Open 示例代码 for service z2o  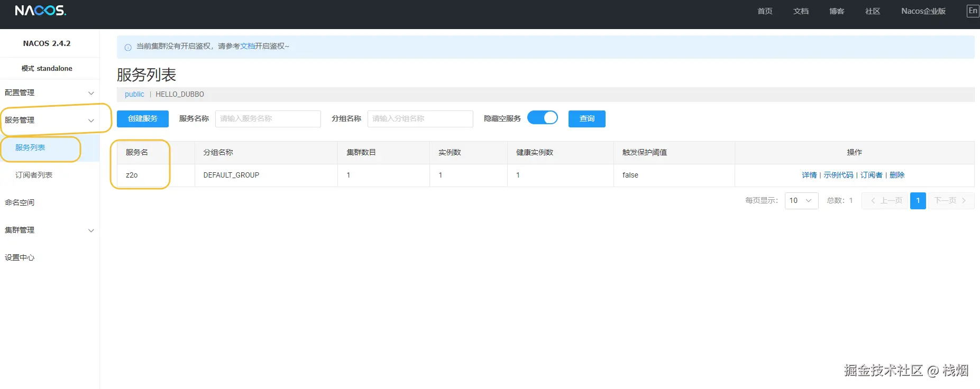tap(838, 175)
